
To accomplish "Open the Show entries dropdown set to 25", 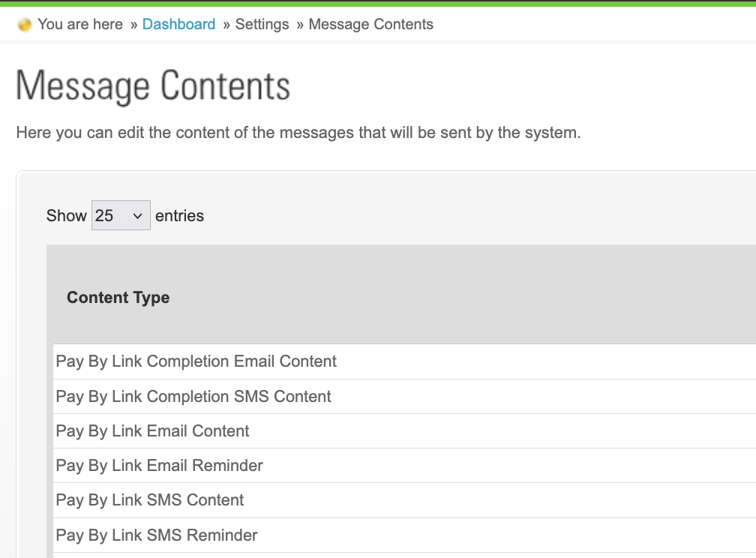I will coord(121,215).
